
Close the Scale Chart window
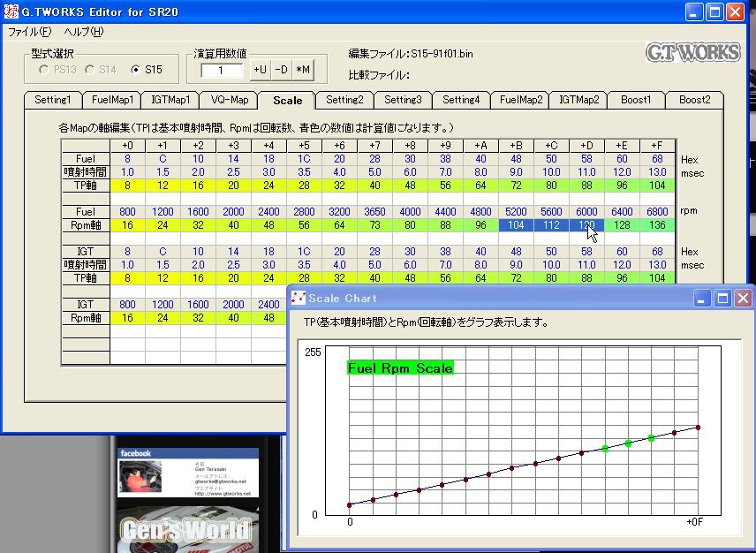click(743, 299)
